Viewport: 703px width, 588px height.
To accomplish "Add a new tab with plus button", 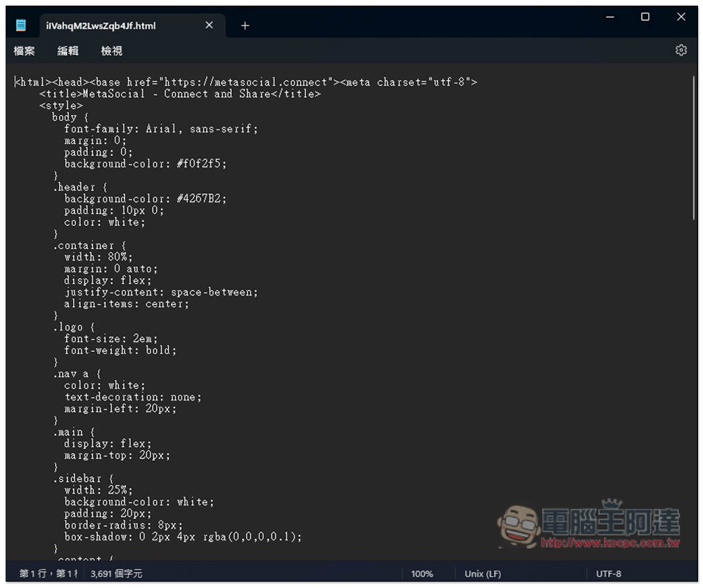I will pyautogui.click(x=245, y=25).
